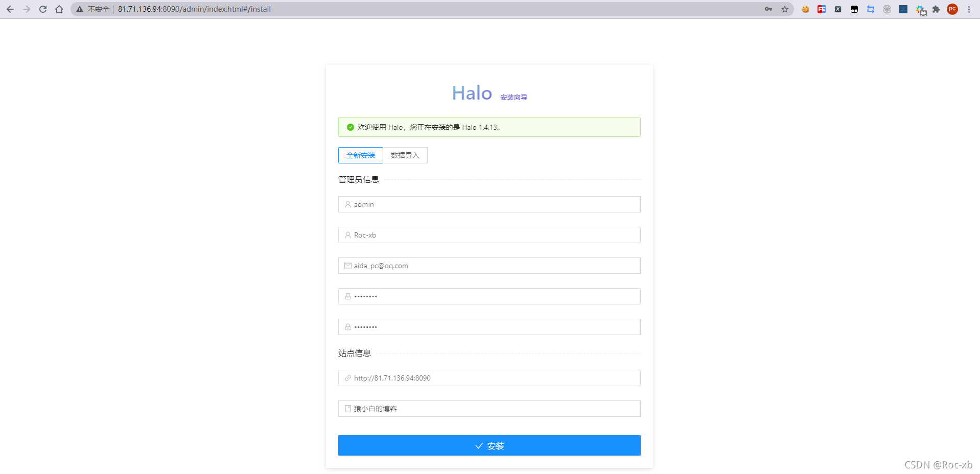Screen dimensions: 980x474
Task: Click the browser forward arrow
Action: coord(27,9)
